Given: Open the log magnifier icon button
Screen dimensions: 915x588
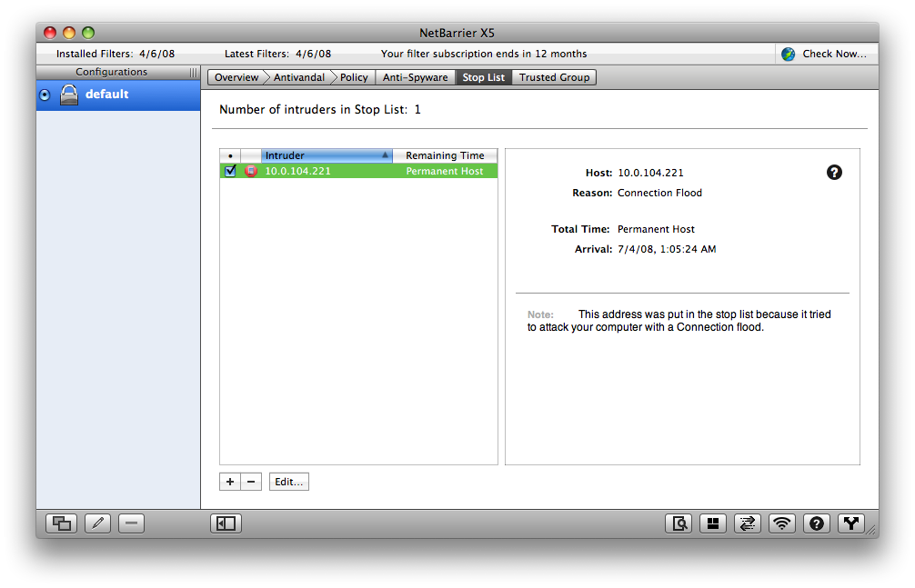Looking at the screenshot, I should click(679, 523).
